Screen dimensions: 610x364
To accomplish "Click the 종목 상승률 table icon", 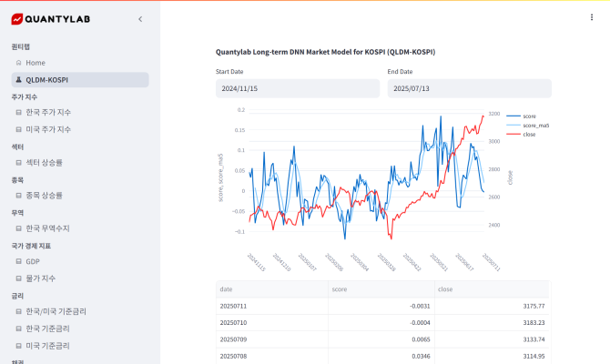I will (x=18, y=196).
